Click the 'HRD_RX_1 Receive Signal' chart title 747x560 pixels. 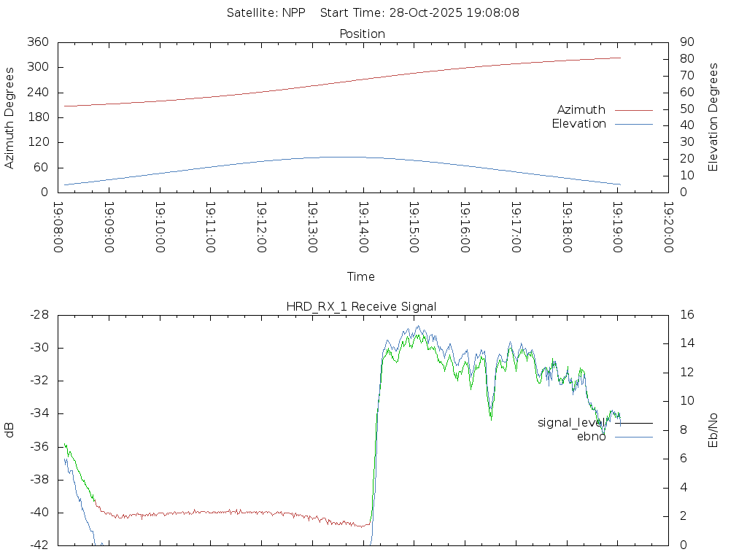[x=361, y=307]
